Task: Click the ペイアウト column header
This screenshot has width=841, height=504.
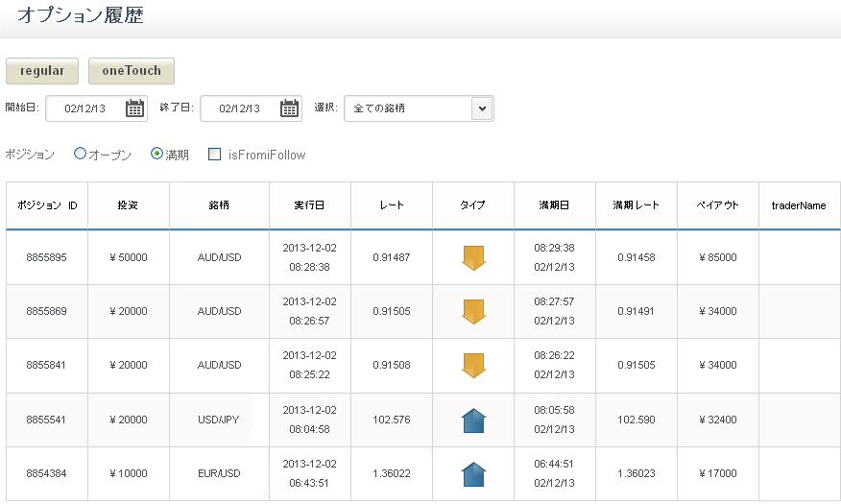Action: point(718,205)
